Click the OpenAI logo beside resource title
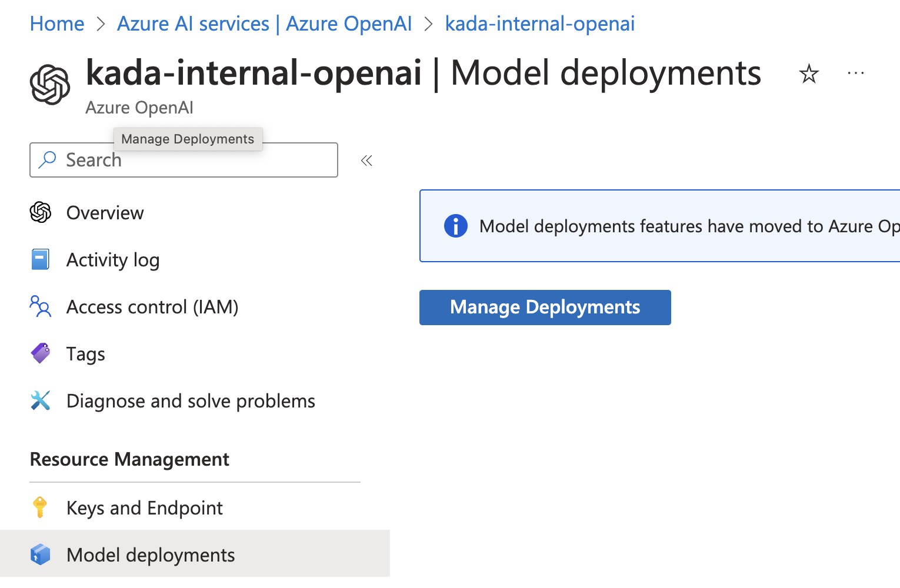Image resolution: width=900 pixels, height=588 pixels. pyautogui.click(x=50, y=85)
